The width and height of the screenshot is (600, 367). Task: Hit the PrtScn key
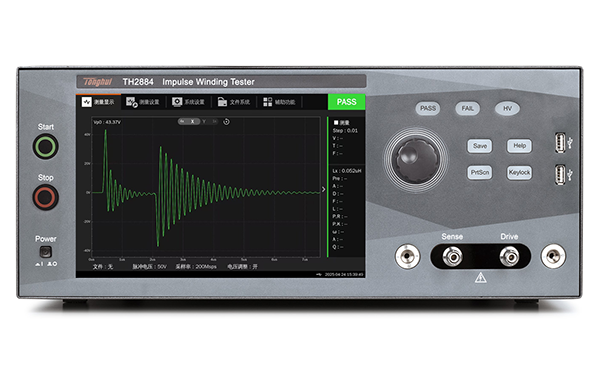[479, 173]
